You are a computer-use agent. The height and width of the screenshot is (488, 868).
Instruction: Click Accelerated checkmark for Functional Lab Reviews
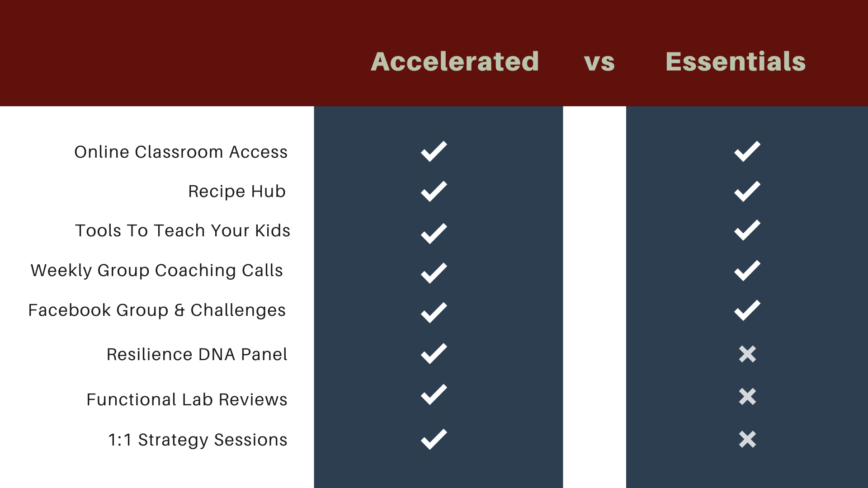(434, 394)
